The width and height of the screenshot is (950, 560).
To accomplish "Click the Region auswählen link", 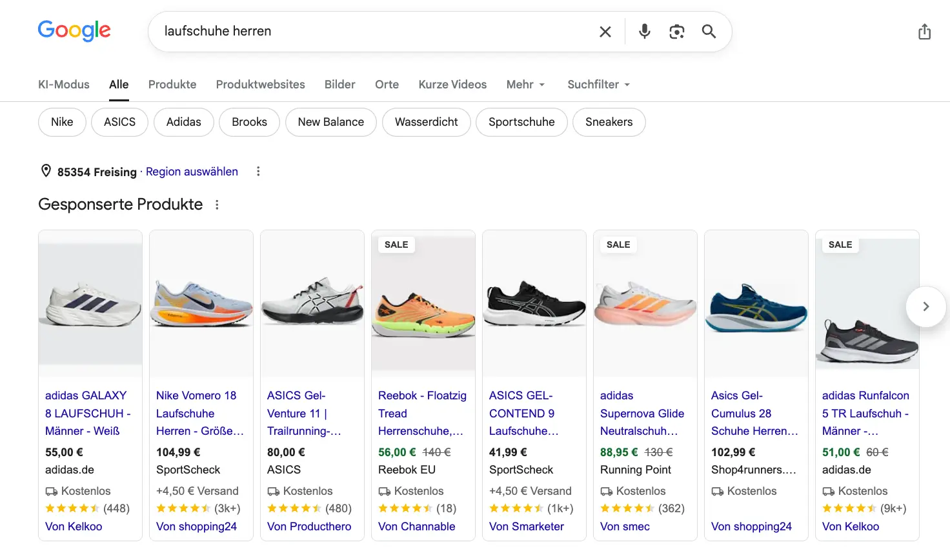I will pos(192,172).
